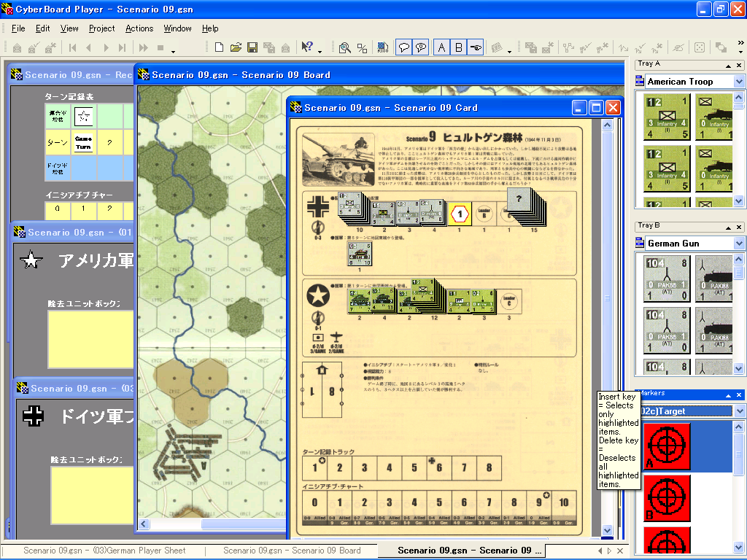This screenshot has width=747, height=560.
Task: Close the Tray B panel with its X
Action: (x=739, y=227)
